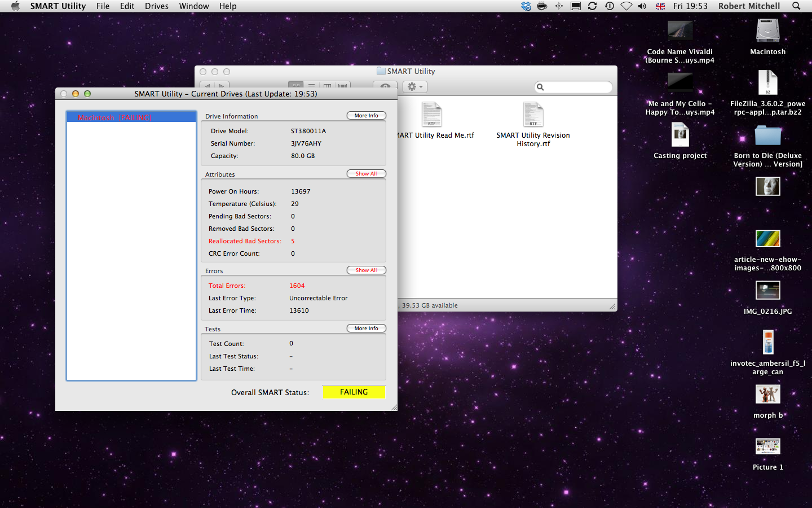Screen dimensions: 812x508
Task: Open the Apple menu
Action: [15, 6]
